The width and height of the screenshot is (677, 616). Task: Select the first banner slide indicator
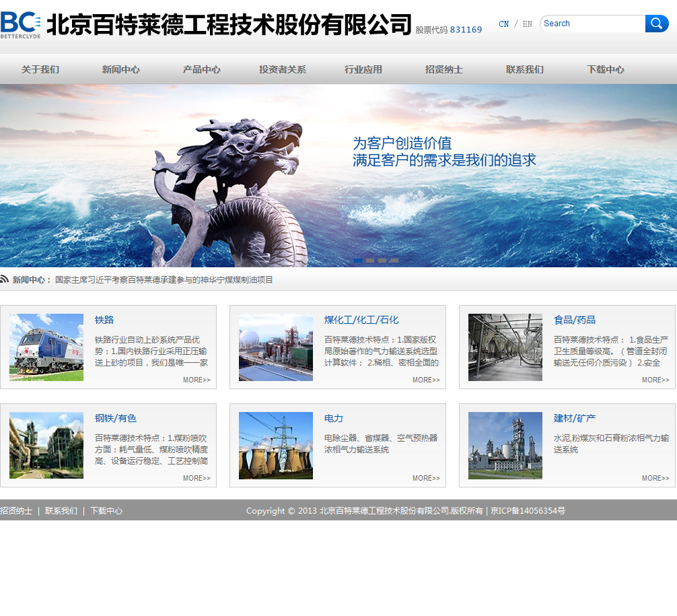pyautogui.click(x=358, y=261)
